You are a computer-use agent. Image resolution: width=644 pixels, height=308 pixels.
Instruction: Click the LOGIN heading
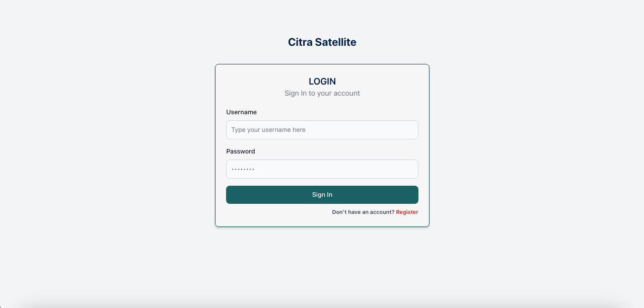click(x=322, y=82)
